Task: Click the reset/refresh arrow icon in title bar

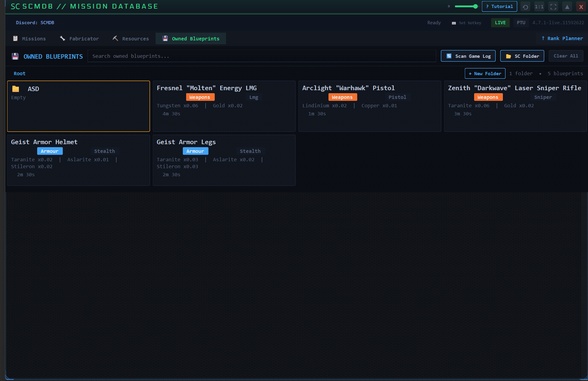Action: (x=525, y=7)
